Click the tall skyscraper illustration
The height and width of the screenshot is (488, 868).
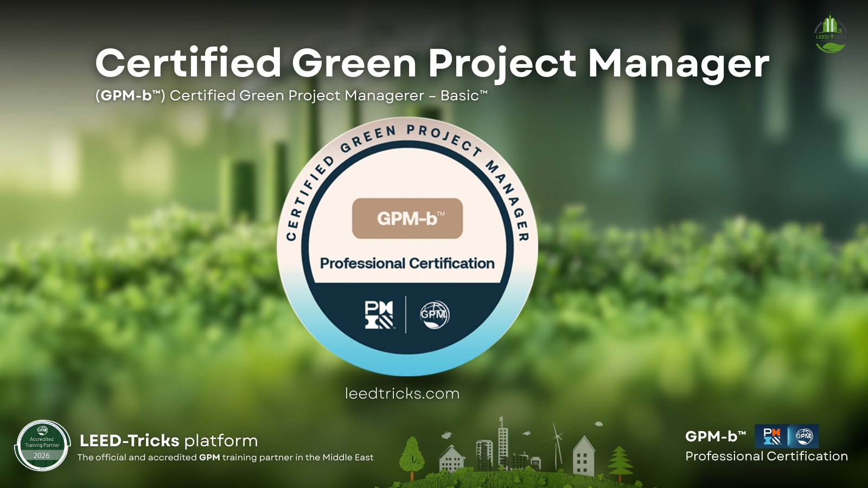pyautogui.click(x=503, y=442)
